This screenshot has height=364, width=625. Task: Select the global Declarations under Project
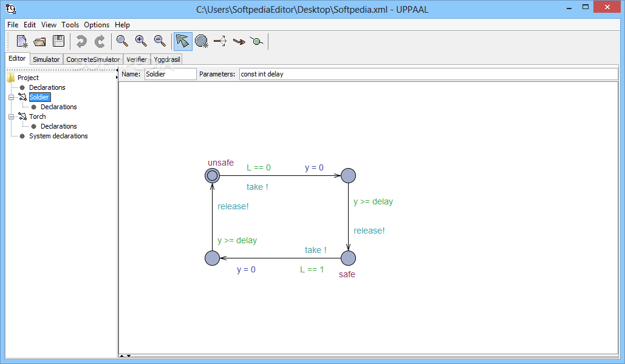47,87
